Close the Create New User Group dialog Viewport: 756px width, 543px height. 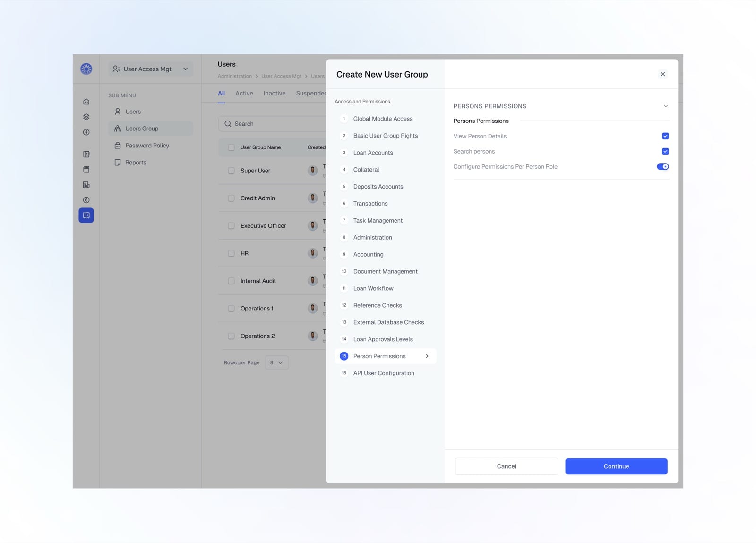[x=663, y=74]
